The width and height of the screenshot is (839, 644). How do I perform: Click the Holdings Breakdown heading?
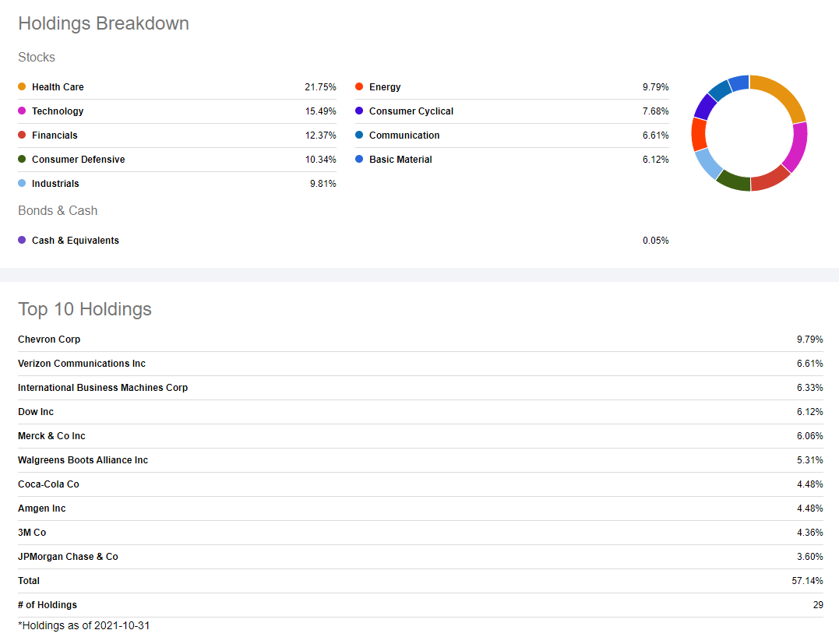pos(104,23)
